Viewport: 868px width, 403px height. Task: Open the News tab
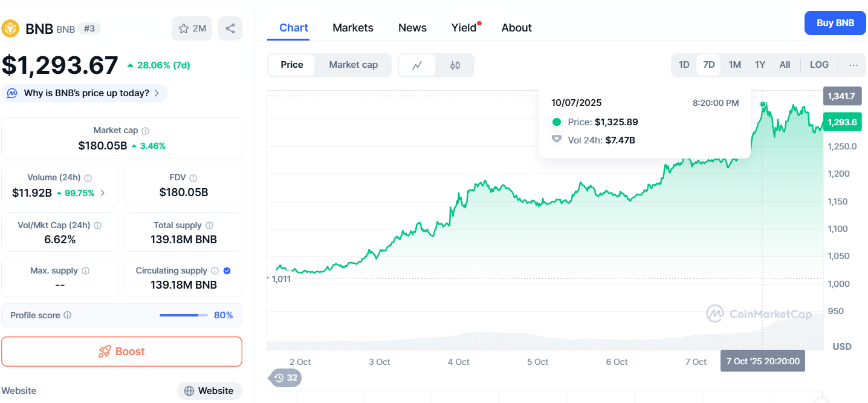412,28
